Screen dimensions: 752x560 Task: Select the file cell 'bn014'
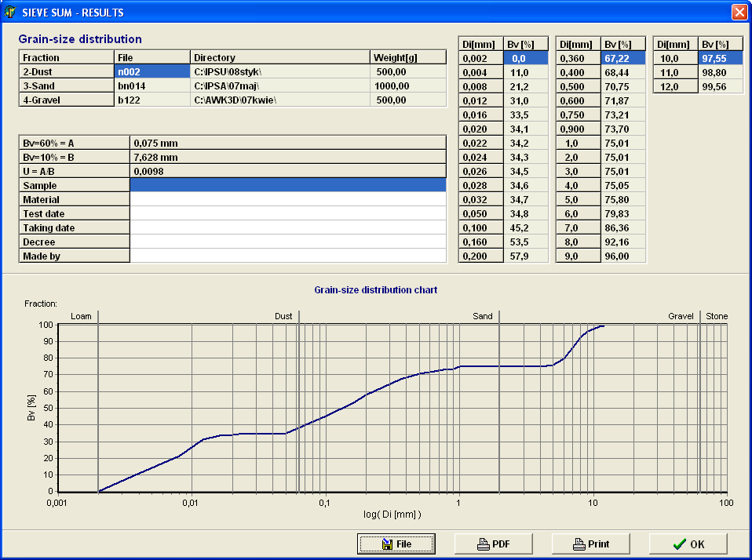[152, 85]
